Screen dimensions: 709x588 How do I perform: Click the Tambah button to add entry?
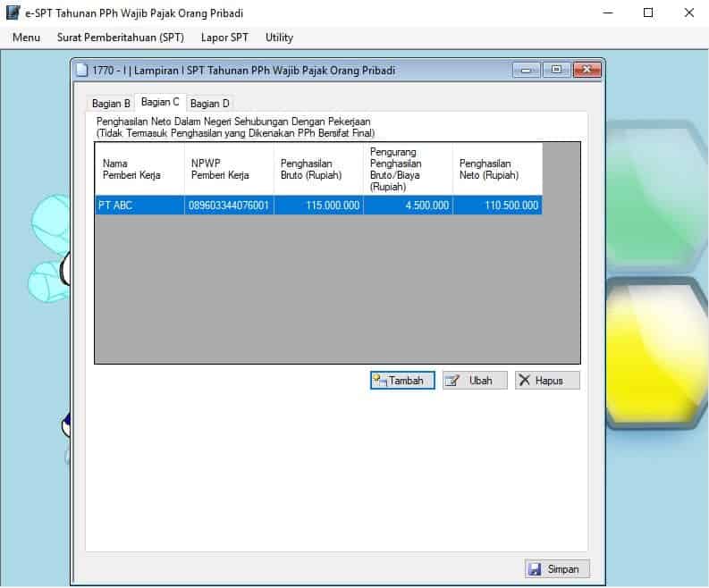point(402,381)
